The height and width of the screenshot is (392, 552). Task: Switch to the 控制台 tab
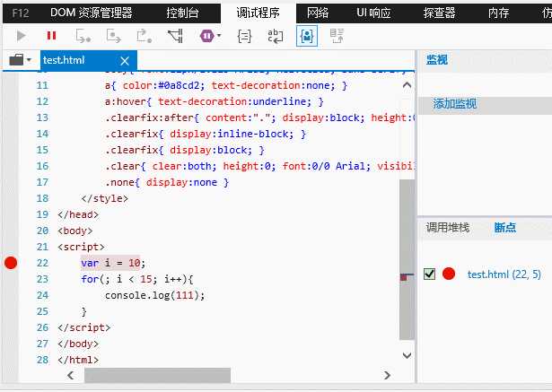point(182,13)
